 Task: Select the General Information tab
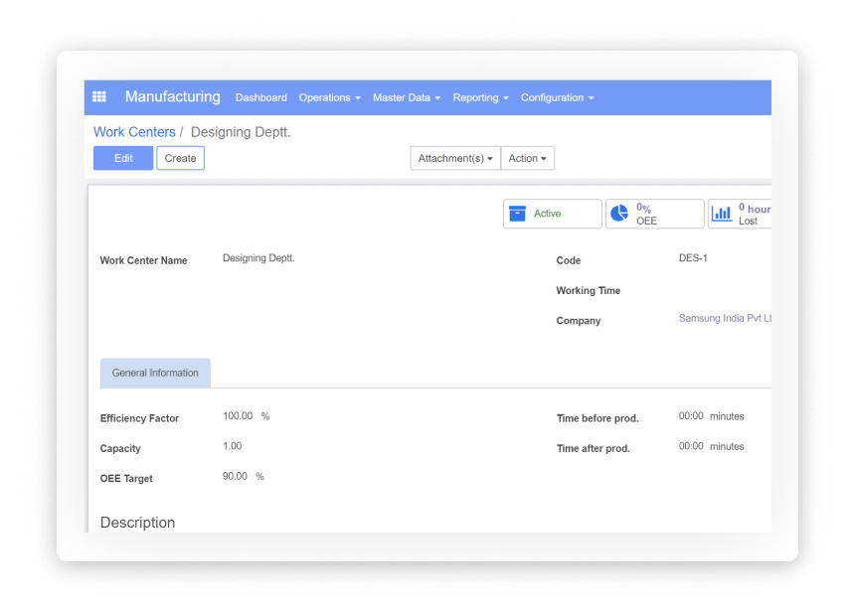point(155,373)
